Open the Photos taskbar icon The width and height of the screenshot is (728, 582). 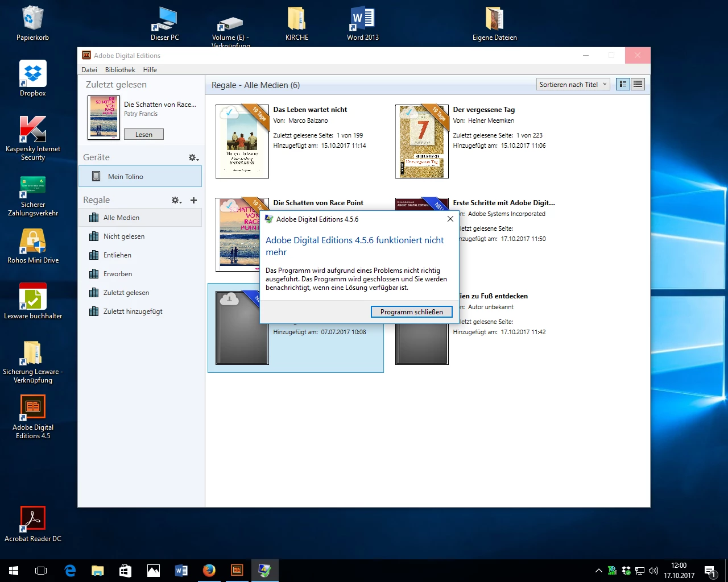click(x=154, y=571)
